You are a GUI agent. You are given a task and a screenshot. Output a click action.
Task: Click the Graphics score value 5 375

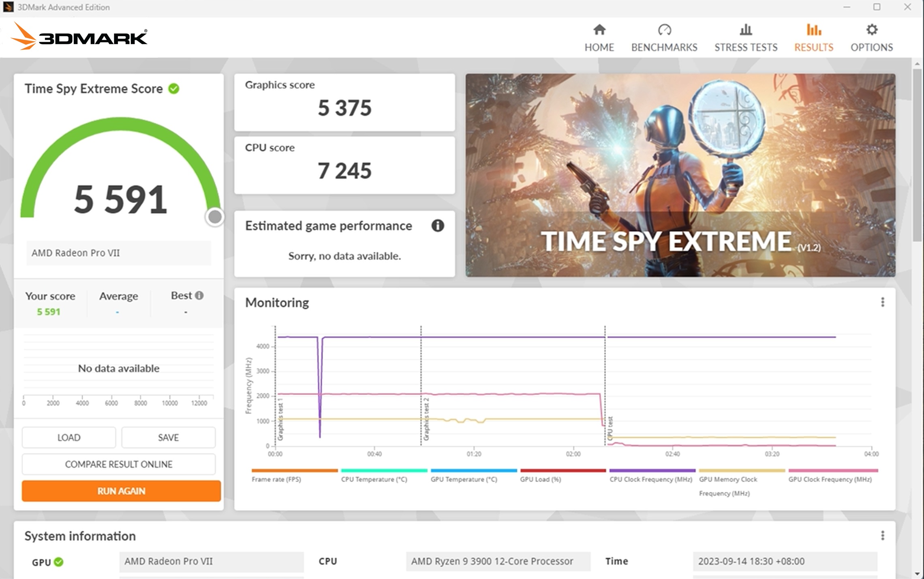pos(344,108)
